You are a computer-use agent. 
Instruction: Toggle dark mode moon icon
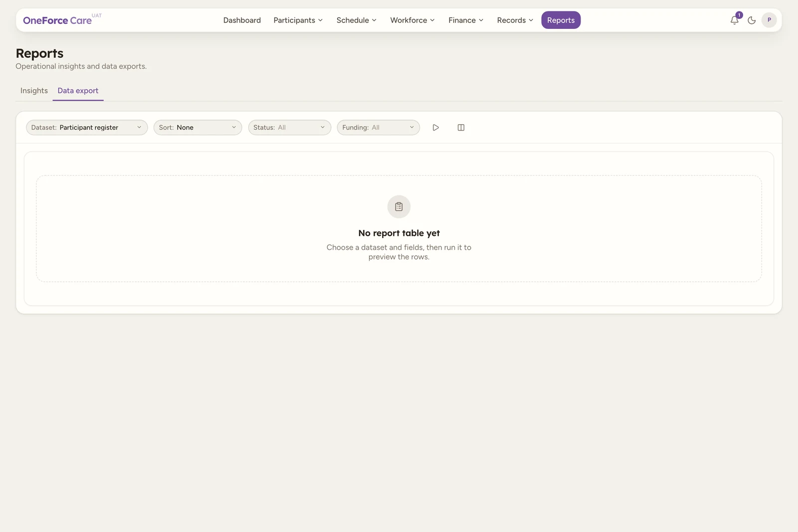pos(752,20)
